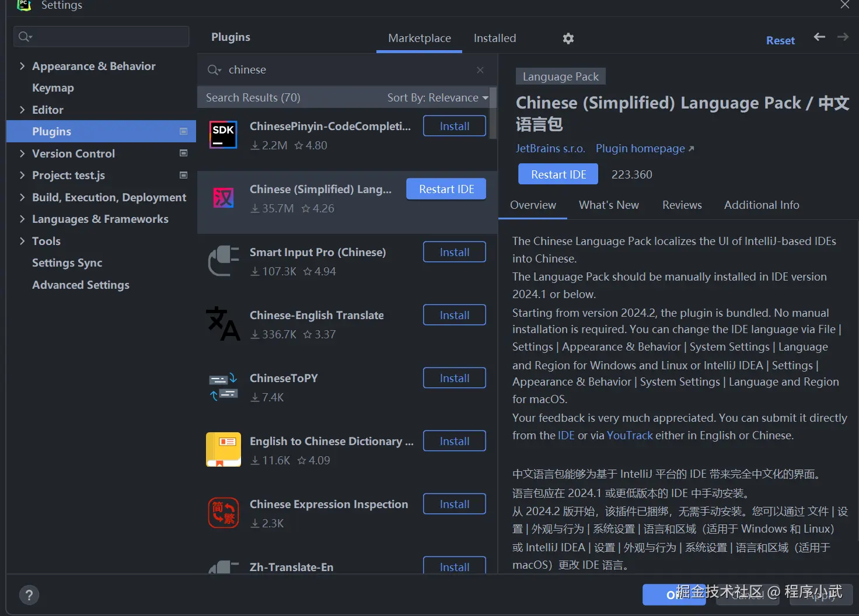Viewport: 859px width, 616px height.
Task: Go back with the left arrow
Action: click(x=819, y=37)
